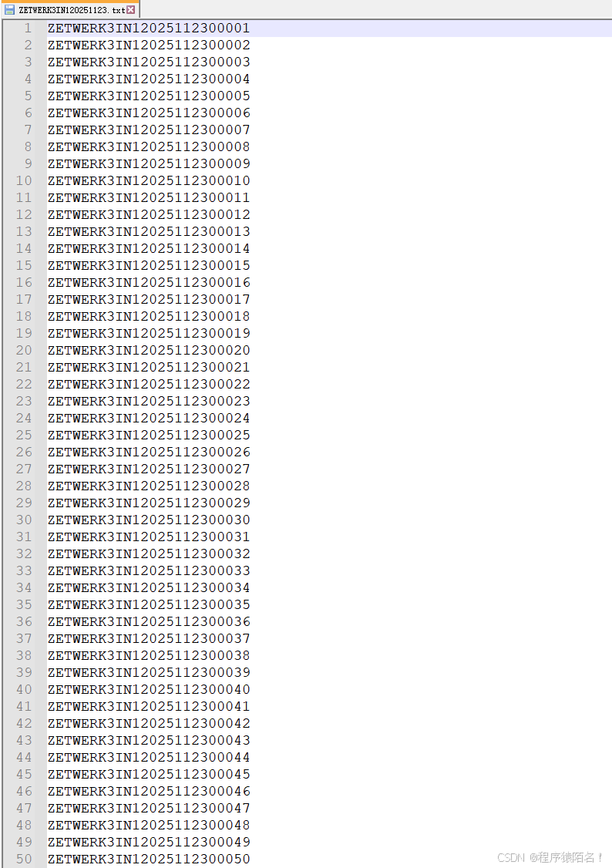
Task: Place cursor in text ending 00012
Action: pos(149,214)
